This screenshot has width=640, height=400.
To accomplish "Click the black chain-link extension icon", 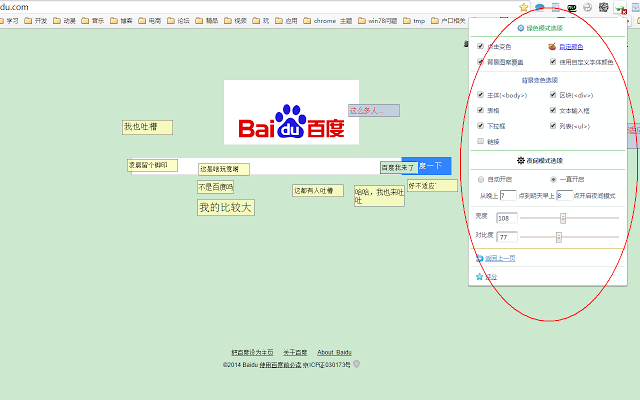I will coord(571,7).
